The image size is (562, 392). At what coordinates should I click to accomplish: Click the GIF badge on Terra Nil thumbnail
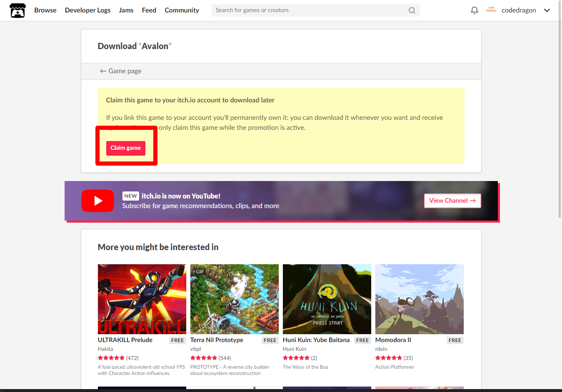tap(200, 272)
